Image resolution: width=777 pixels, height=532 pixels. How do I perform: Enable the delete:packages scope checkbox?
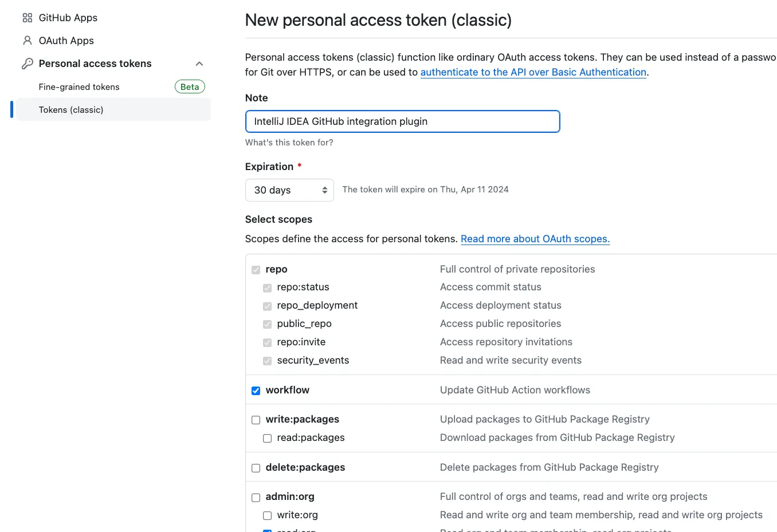[x=256, y=468]
